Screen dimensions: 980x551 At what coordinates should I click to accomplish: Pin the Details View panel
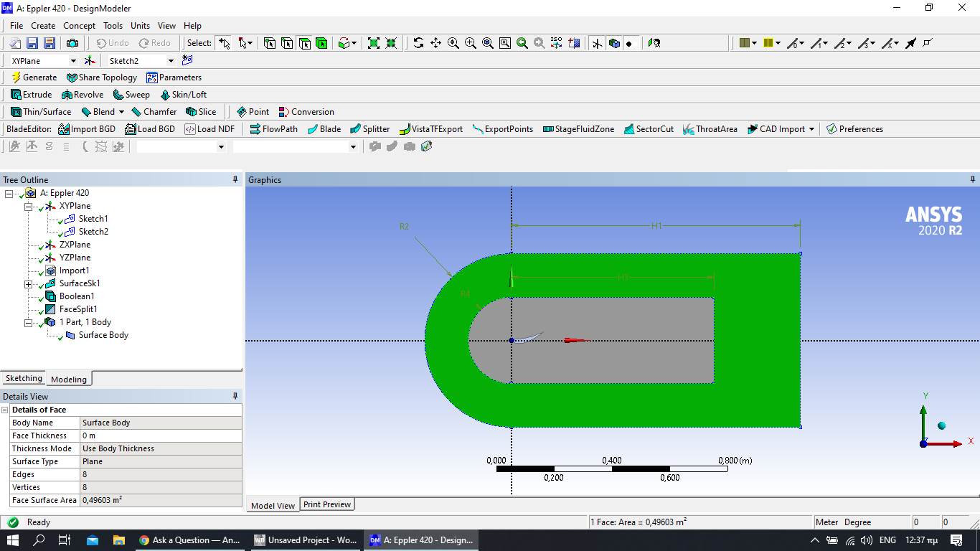235,396
